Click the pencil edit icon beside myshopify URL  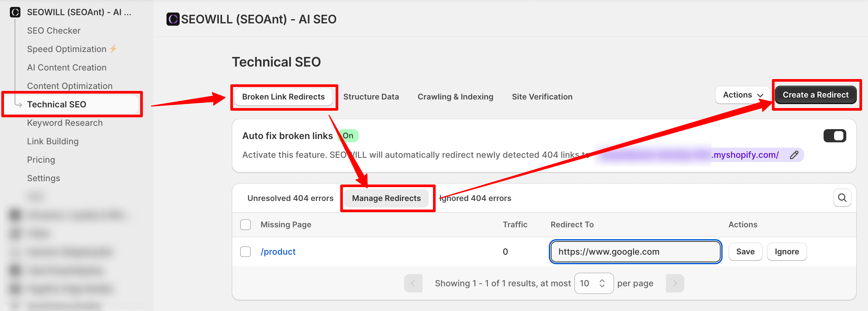click(x=794, y=155)
